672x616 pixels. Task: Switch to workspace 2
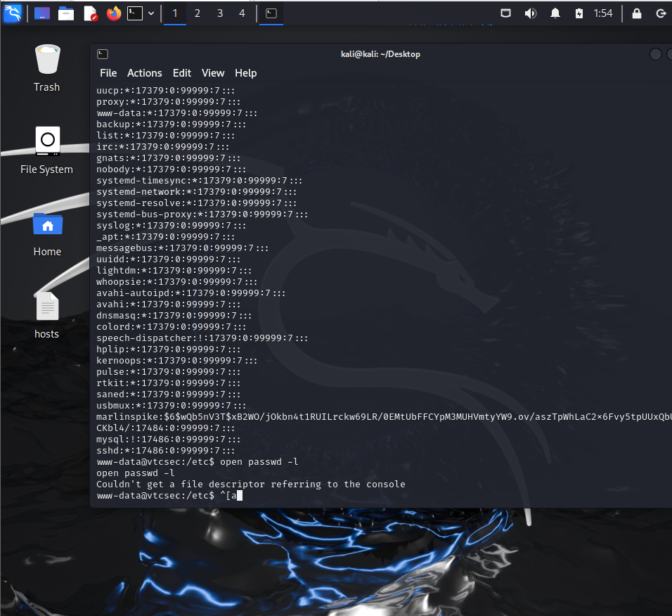pos(197,13)
